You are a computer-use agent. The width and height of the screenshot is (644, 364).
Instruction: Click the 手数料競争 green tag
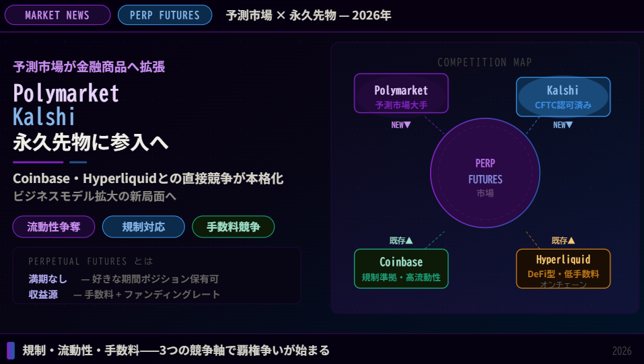click(234, 227)
